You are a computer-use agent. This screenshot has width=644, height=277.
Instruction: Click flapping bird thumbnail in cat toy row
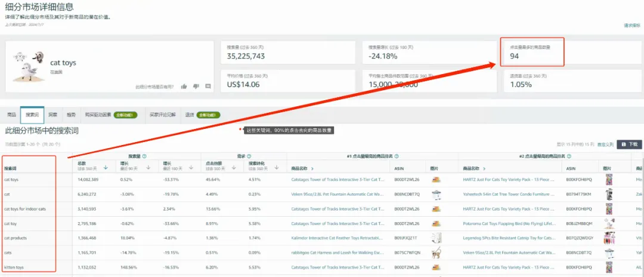point(608,224)
